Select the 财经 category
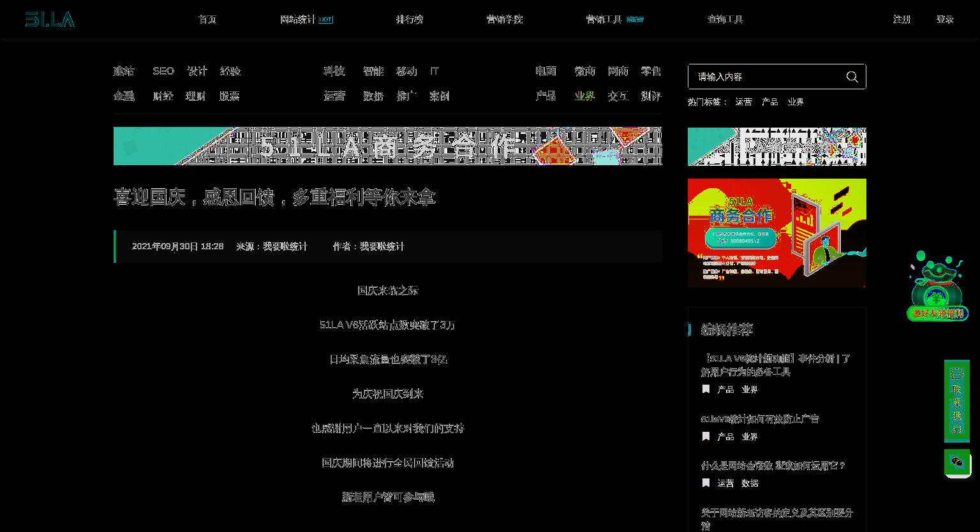 coord(163,96)
